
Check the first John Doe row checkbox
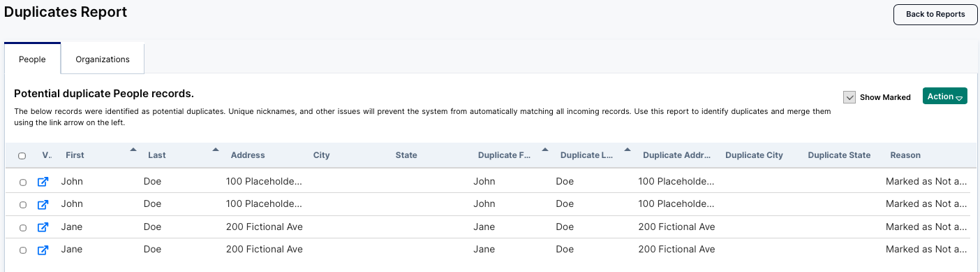click(x=23, y=182)
